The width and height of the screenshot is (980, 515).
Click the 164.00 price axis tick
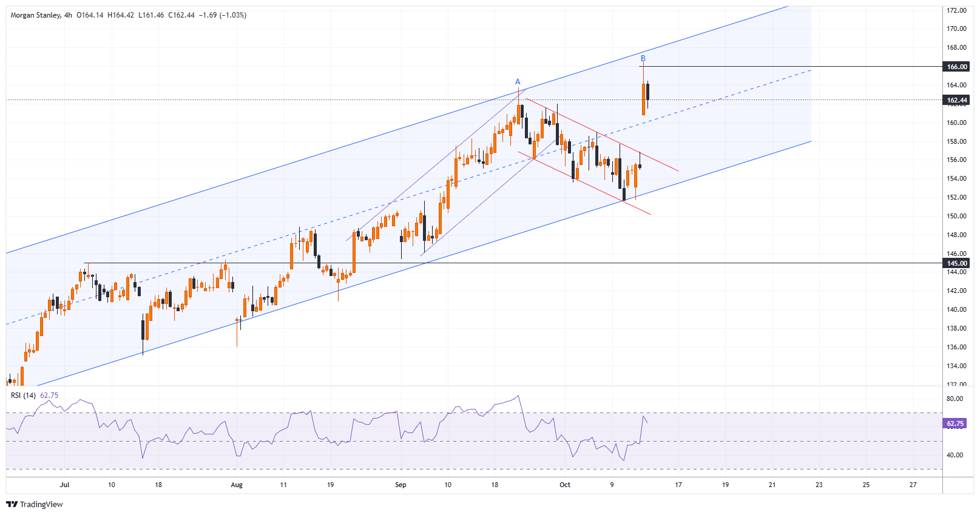957,85
